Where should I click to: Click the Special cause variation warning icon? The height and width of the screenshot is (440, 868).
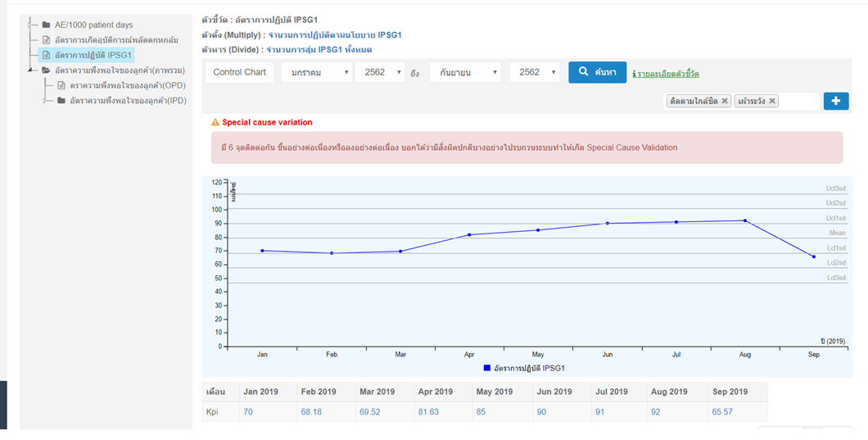pyautogui.click(x=215, y=122)
